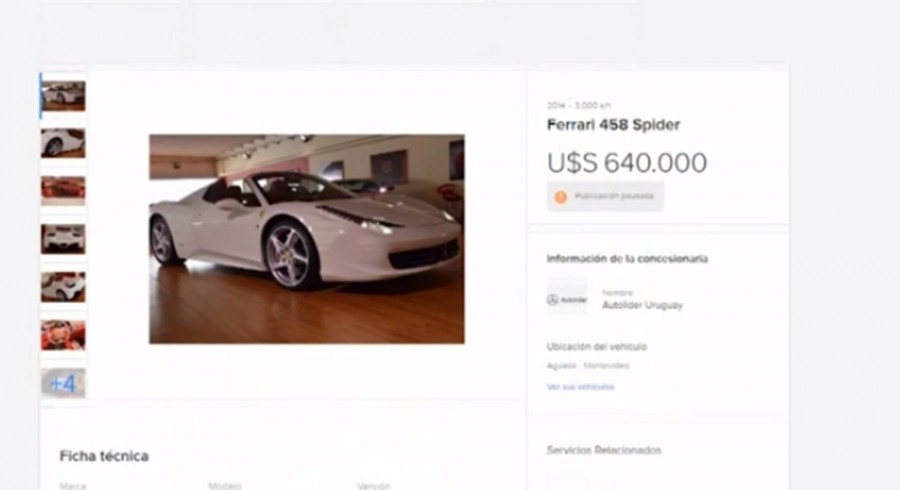Click the Autolider Uruguay dealer name
900x490 pixels.
[642, 305]
